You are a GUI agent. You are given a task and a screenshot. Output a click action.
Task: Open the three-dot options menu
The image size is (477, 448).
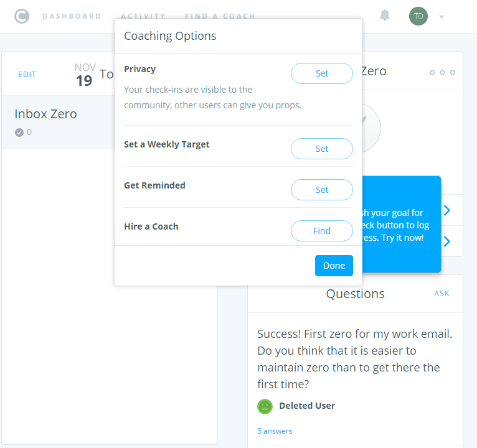[x=442, y=73]
